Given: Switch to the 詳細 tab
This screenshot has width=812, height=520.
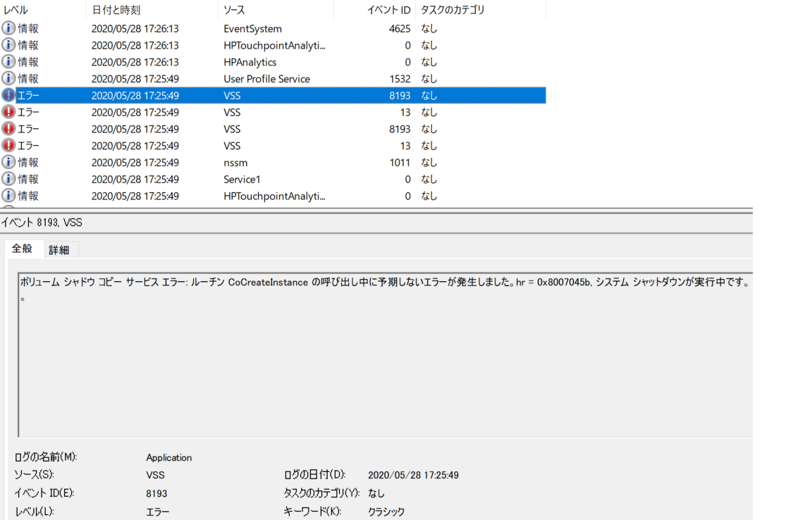Looking at the screenshot, I should [x=59, y=250].
